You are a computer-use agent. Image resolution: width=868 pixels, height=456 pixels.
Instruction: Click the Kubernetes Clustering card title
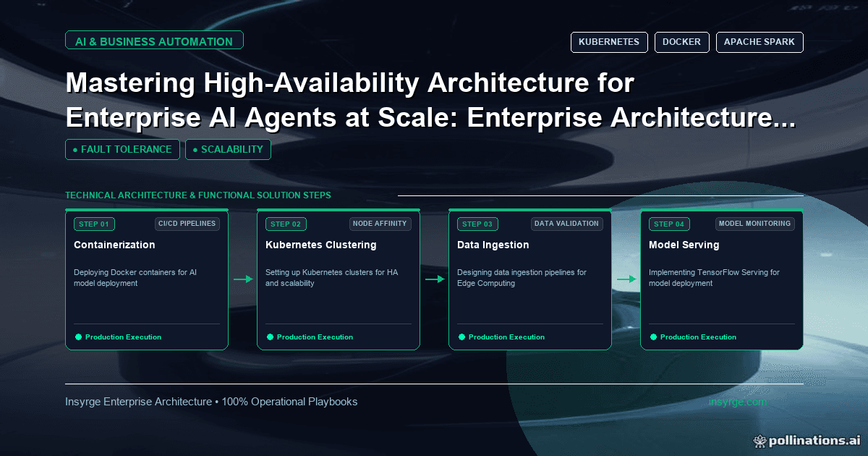point(321,245)
